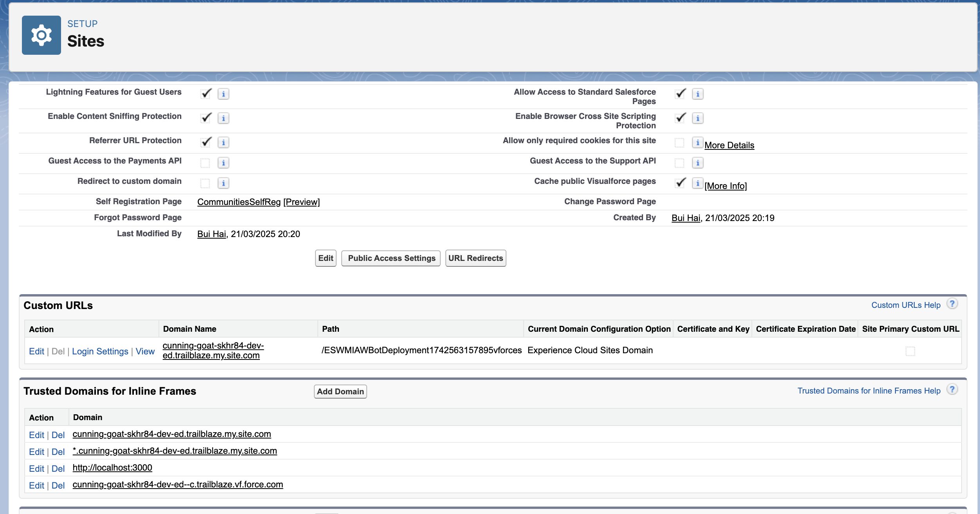Image resolution: width=980 pixels, height=514 pixels.
Task: Toggle Allow Access to Standard Salesforce Pages checkbox
Action: (680, 94)
